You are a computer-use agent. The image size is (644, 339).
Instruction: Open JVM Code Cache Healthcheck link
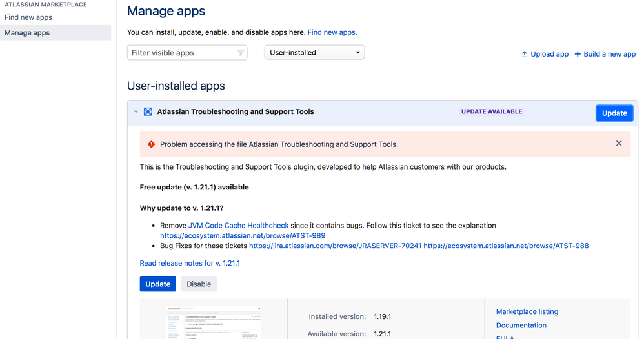pyautogui.click(x=238, y=226)
